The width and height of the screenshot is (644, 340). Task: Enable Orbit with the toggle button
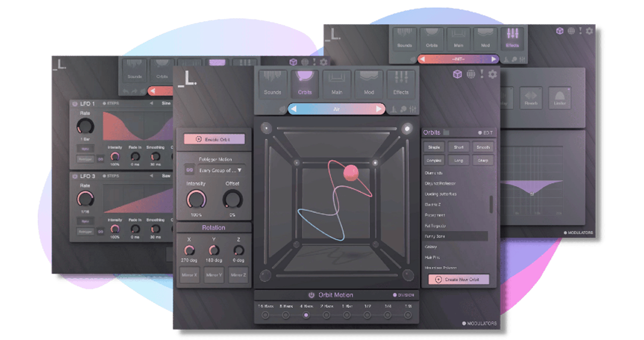pyautogui.click(x=214, y=139)
